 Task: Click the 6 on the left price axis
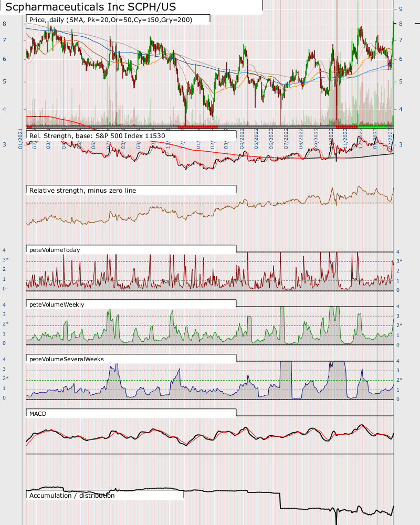point(4,59)
